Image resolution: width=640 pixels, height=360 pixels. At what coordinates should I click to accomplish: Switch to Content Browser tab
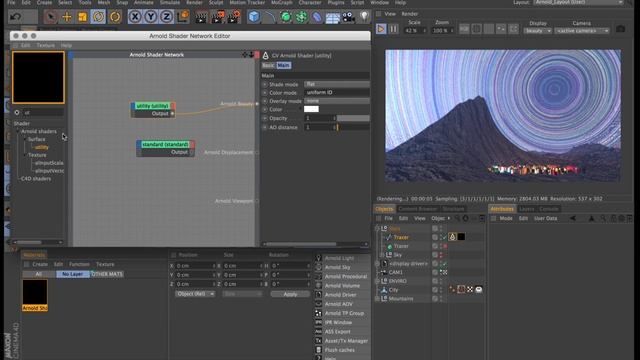coord(418,209)
